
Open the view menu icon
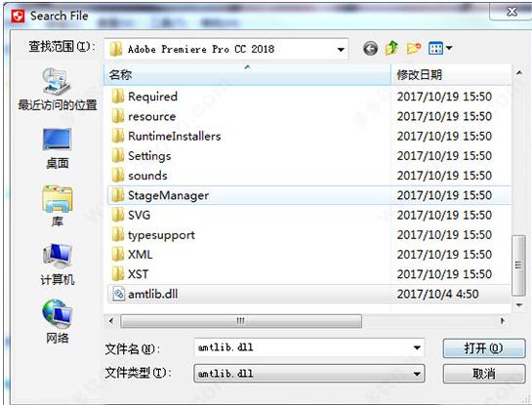point(439,49)
